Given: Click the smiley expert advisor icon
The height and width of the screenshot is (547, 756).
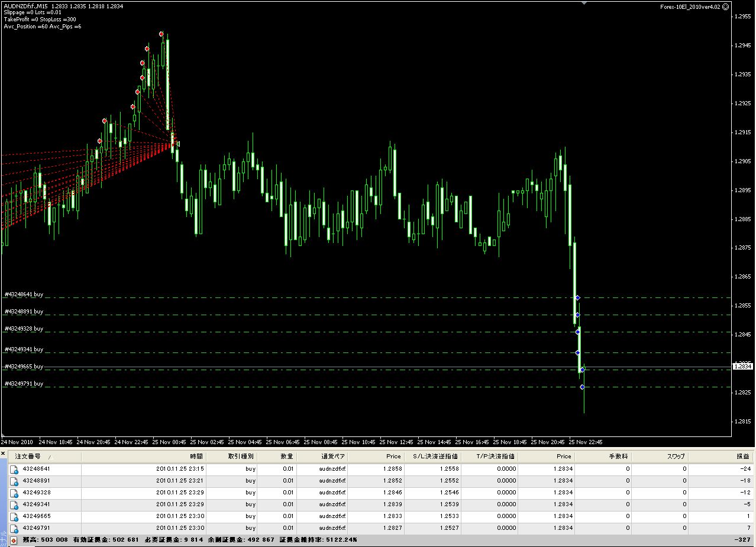Looking at the screenshot, I should (725, 7).
